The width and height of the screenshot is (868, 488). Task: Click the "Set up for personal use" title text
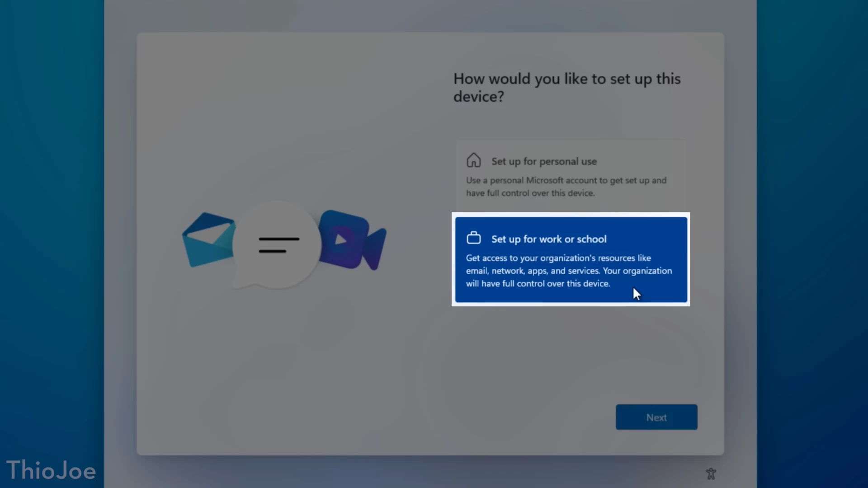543,161
